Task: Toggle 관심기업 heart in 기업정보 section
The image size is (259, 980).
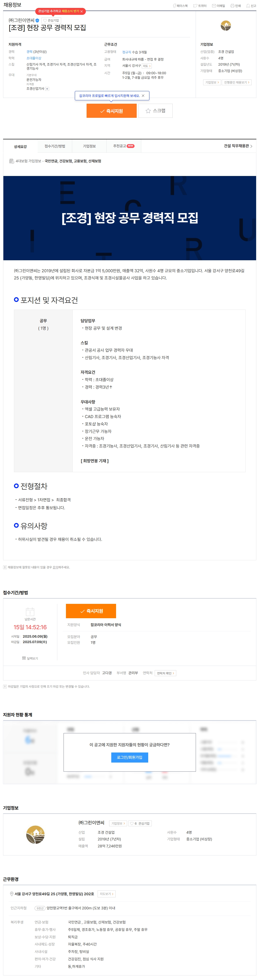Action: click(140, 824)
